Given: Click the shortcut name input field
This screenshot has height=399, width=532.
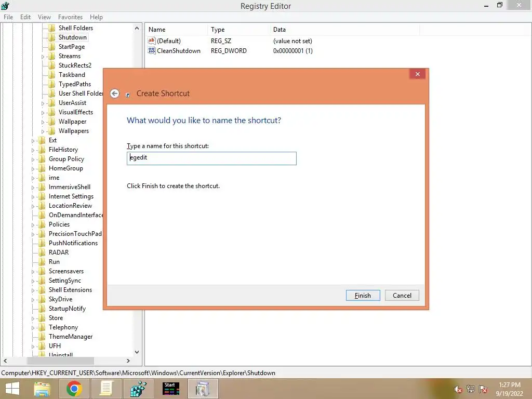Looking at the screenshot, I should (211, 158).
